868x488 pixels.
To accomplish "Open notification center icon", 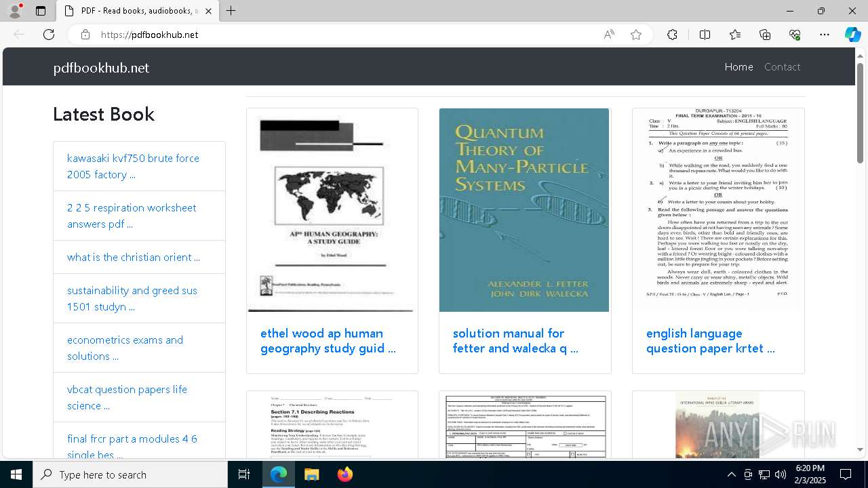I will tap(846, 474).
